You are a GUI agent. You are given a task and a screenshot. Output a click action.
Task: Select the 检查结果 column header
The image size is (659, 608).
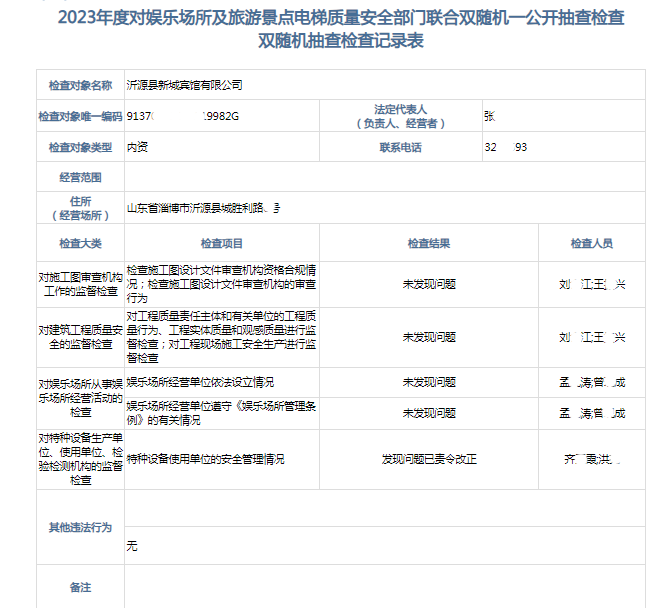tap(429, 243)
